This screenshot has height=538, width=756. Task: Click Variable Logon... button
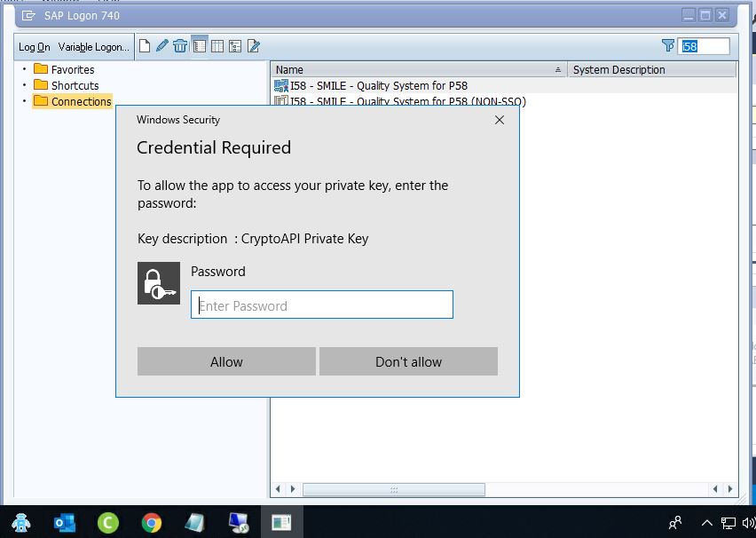[x=93, y=47]
